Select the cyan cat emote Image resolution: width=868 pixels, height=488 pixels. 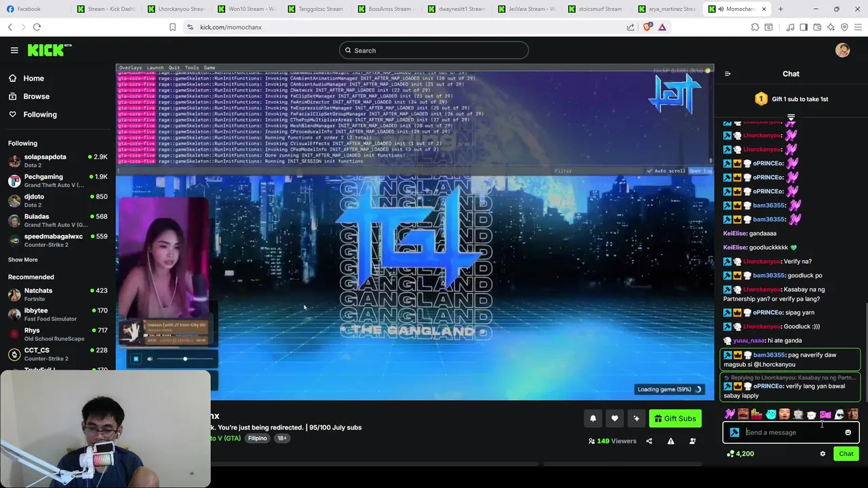770,414
